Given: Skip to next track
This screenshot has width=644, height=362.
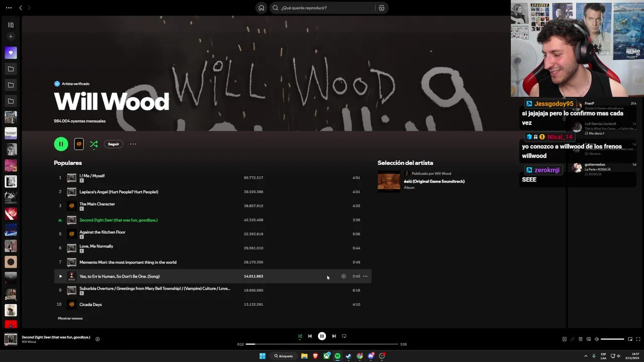Looking at the screenshot, I should point(334,336).
